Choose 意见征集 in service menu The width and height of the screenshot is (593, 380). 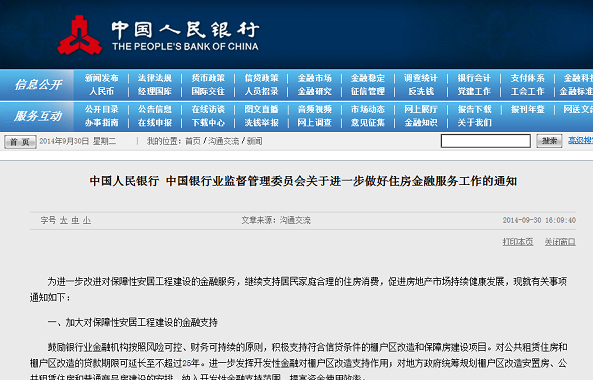coord(368,123)
